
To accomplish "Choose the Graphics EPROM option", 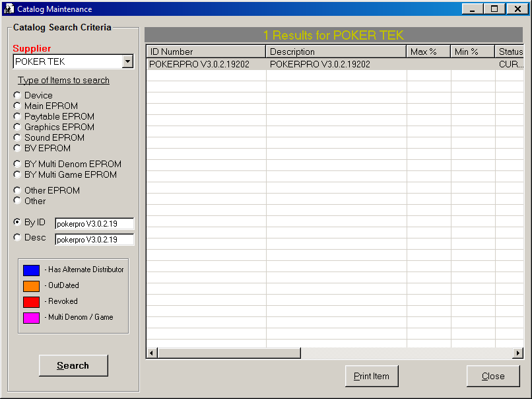I will [x=17, y=127].
